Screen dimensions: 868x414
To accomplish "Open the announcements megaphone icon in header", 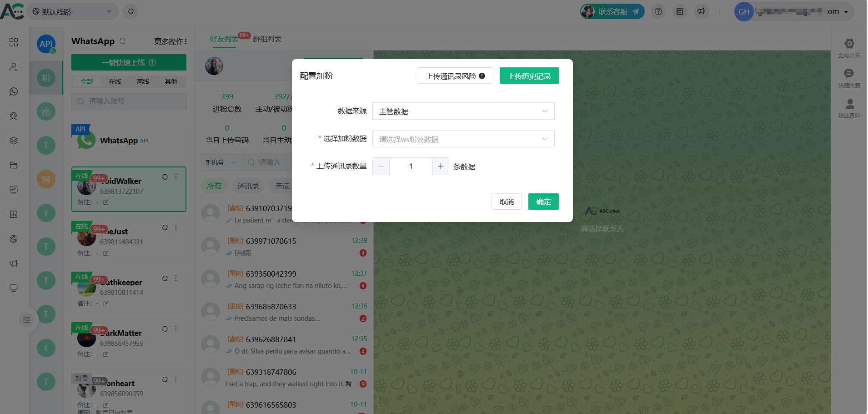I will [701, 12].
